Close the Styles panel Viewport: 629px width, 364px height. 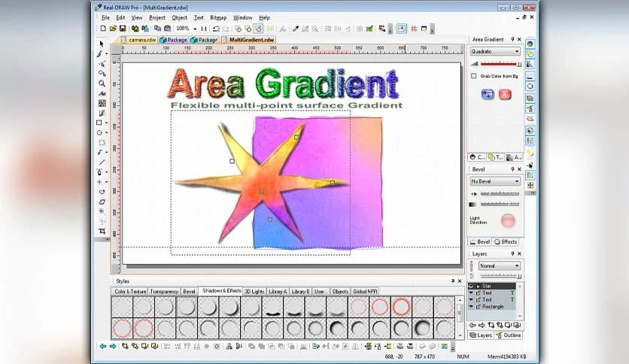[x=460, y=281]
